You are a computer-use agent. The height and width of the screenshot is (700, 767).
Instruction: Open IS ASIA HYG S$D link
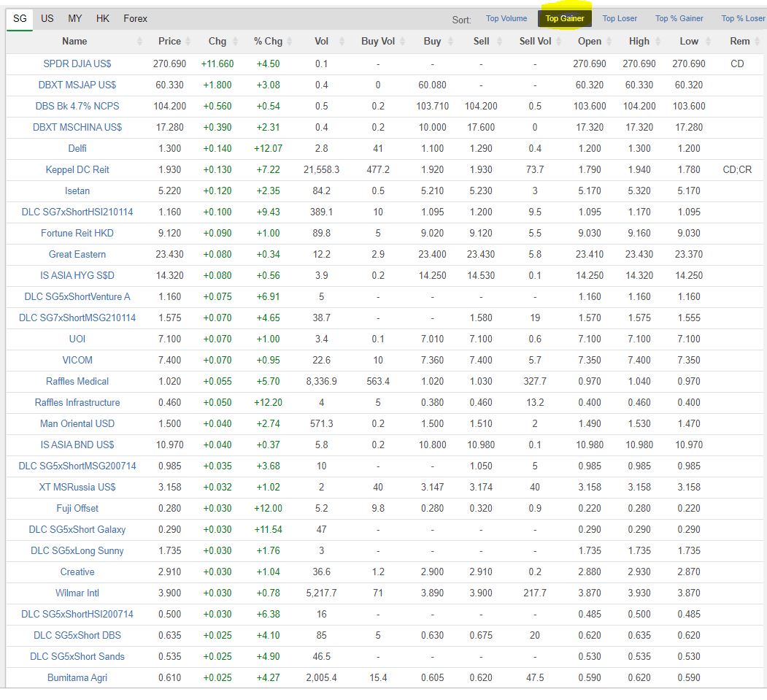77,275
